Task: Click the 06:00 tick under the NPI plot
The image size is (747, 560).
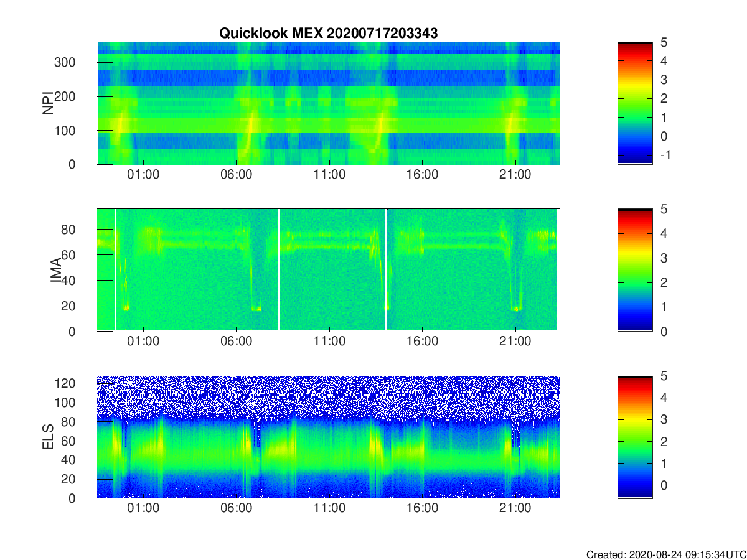Action: [237, 175]
